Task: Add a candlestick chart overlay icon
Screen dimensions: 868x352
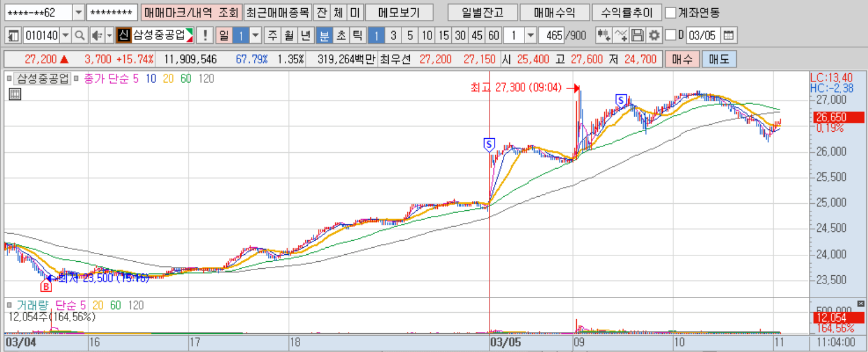Action: click(604, 35)
